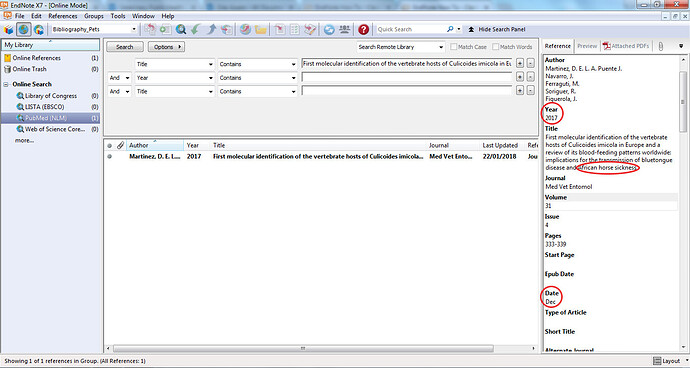Viewport: 690px width, 368px height.
Task: Click Export blue up-arrow icon
Action: [x=212, y=29]
